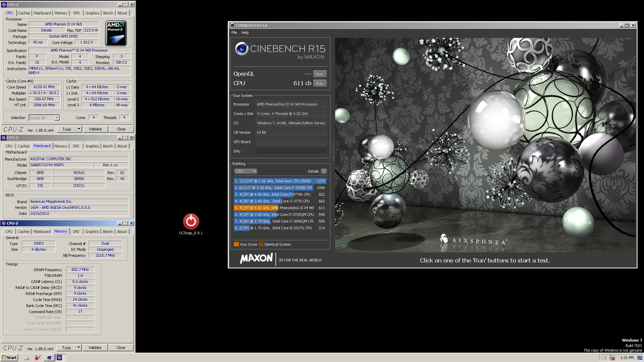Image resolution: width=644 pixels, height=362 pixels.
Task: Click the Details arrow icon in Ranking
Action: click(x=324, y=171)
